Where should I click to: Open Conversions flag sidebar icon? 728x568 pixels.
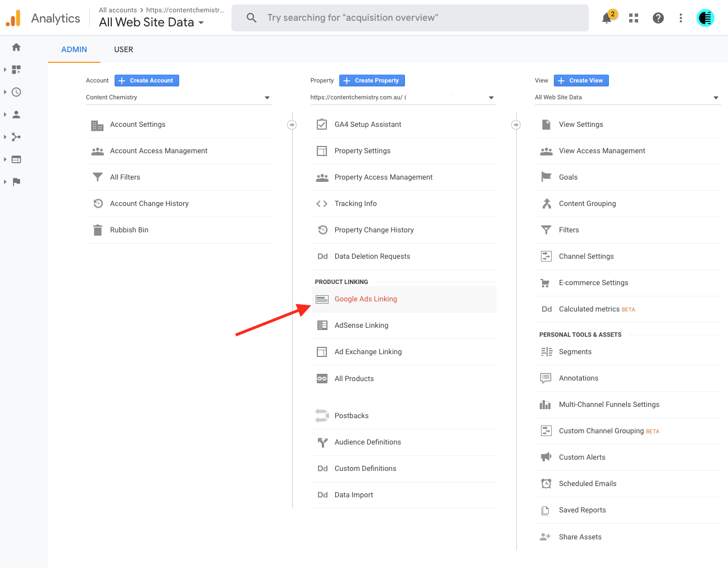coord(16,182)
